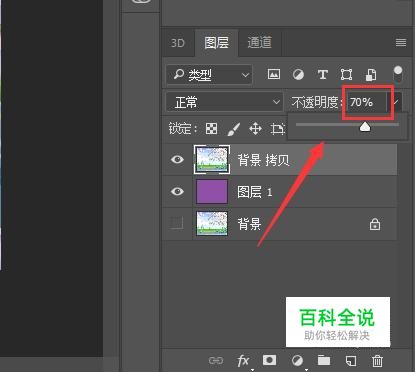Lock artboard nesting crop icon
415x372 pixels.
click(277, 129)
